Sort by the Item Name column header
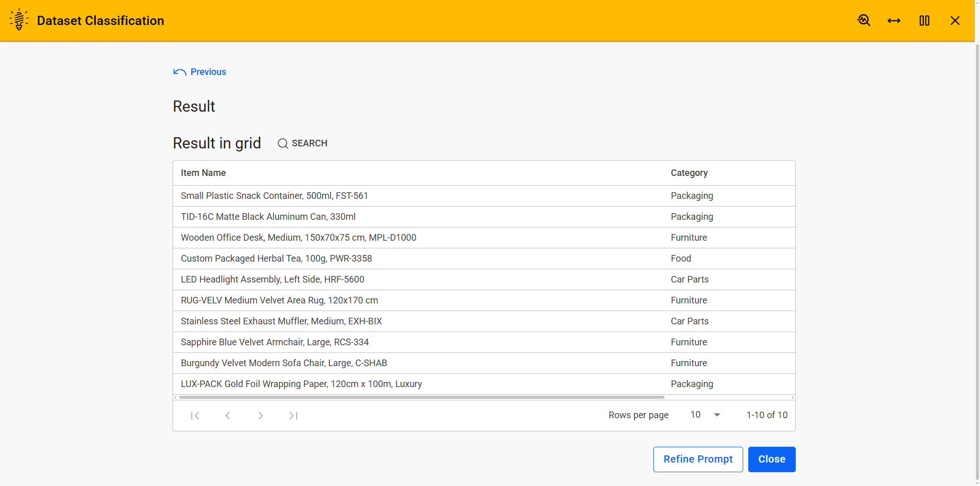The height and width of the screenshot is (486, 980). [203, 173]
